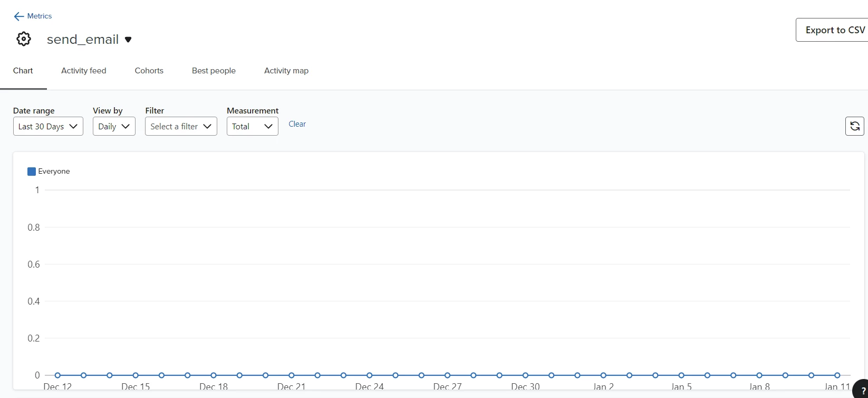868x398 pixels.
Task: Click the Jan 8 data point
Action: point(759,375)
